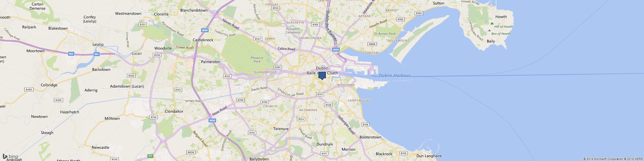The image size is (644, 161).
Task: Select the Phoenix Park label
Action: [x=257, y=60]
